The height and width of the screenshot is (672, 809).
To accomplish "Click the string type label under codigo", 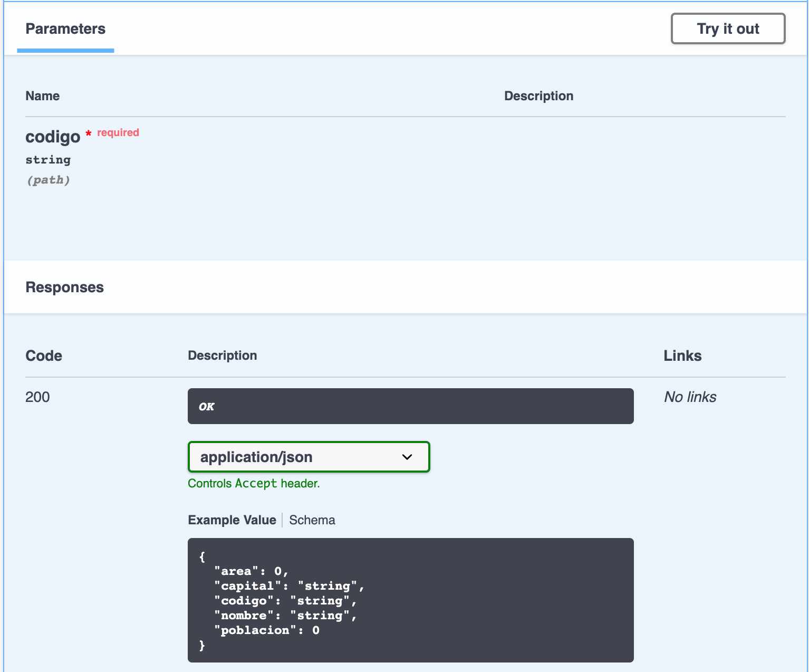I will coord(48,160).
